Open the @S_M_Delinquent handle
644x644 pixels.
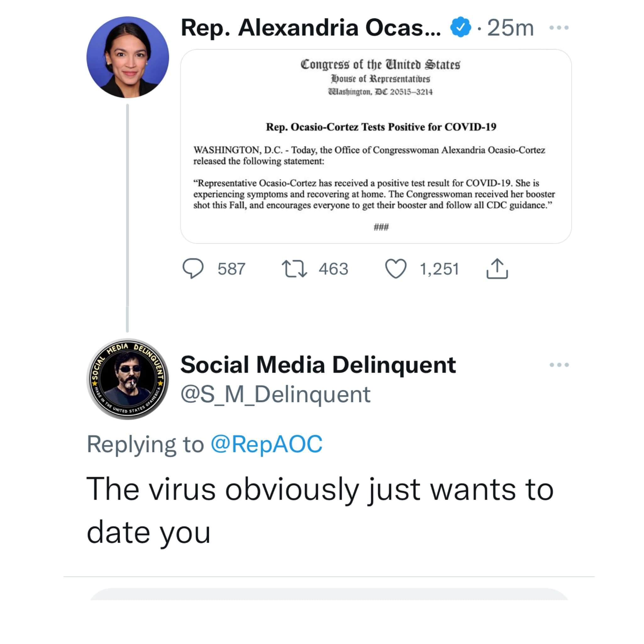275,394
